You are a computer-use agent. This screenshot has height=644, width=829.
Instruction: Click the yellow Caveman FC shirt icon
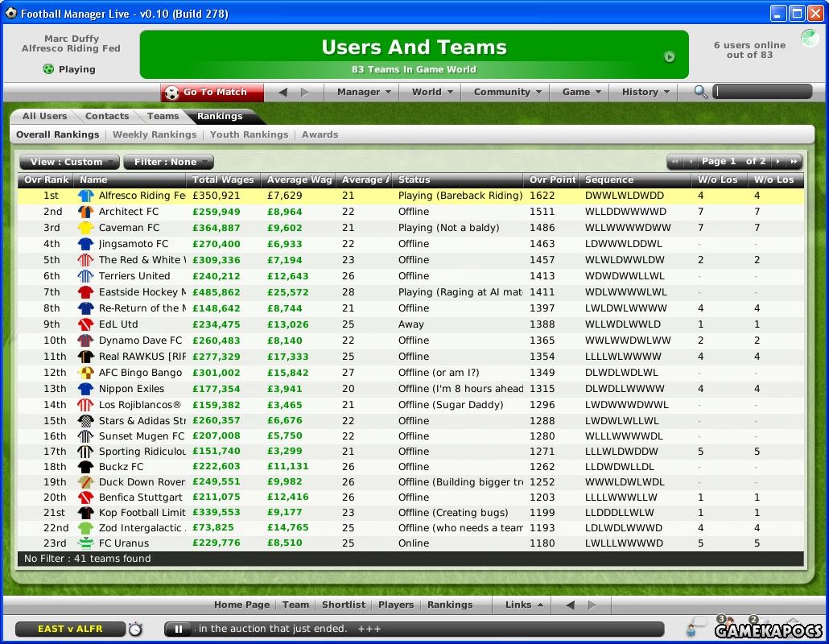[x=85, y=228]
